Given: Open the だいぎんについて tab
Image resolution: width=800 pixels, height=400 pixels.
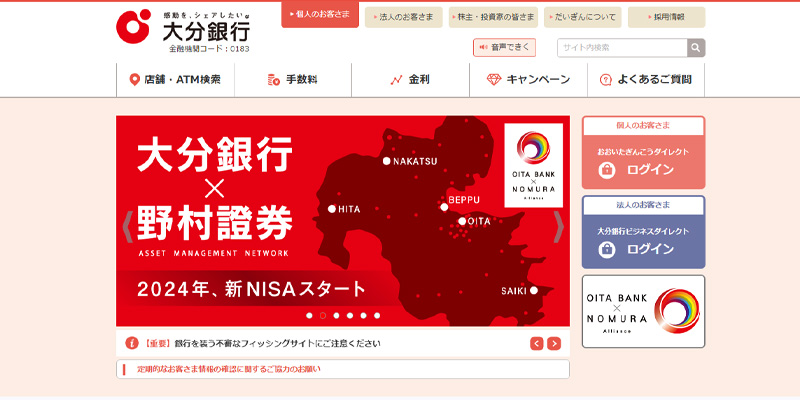Looking at the screenshot, I should [x=583, y=17].
